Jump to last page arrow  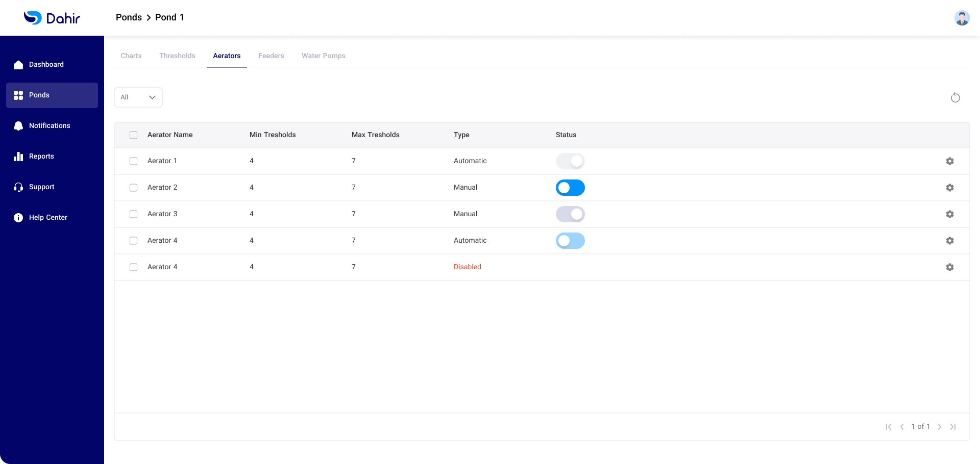[x=953, y=427]
